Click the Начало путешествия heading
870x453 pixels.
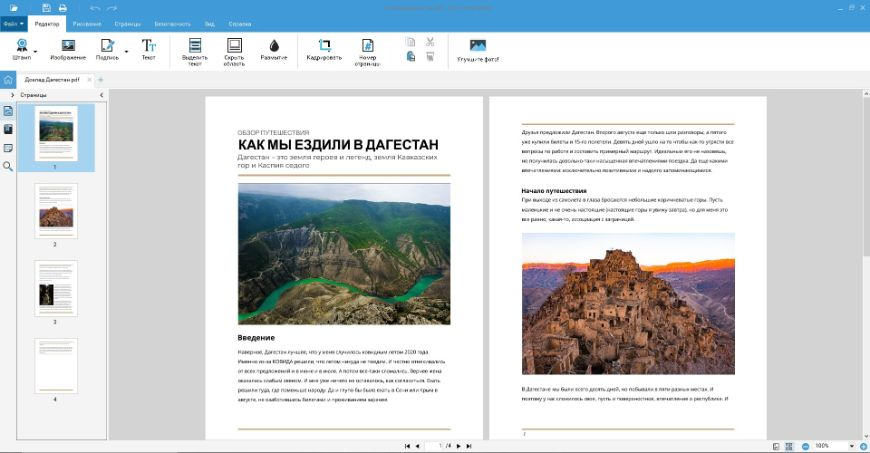554,190
